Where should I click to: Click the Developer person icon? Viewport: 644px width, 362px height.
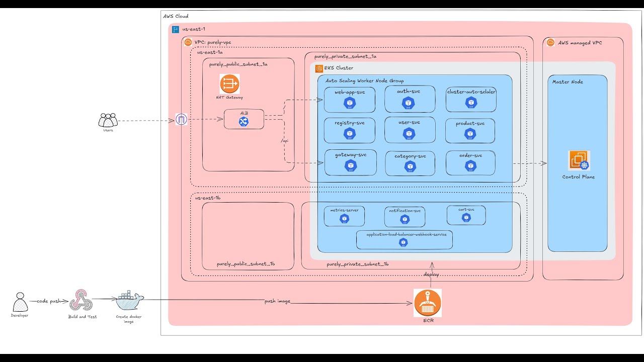20,302
